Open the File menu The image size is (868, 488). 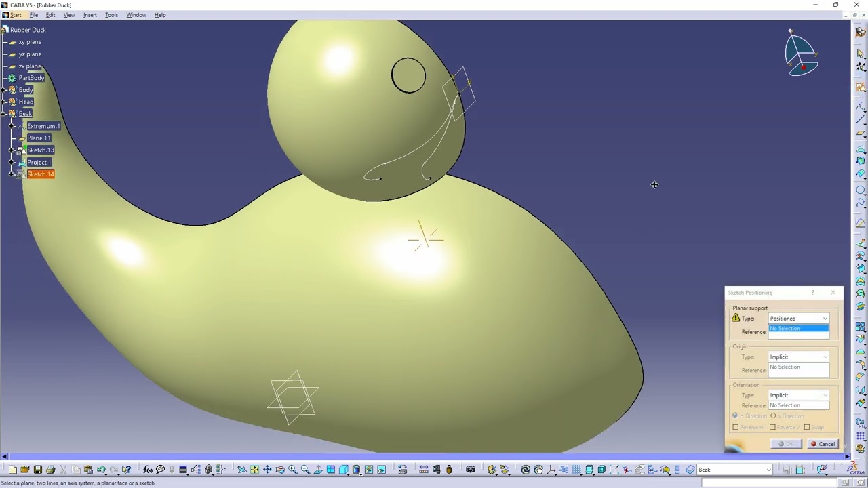pyautogui.click(x=34, y=15)
